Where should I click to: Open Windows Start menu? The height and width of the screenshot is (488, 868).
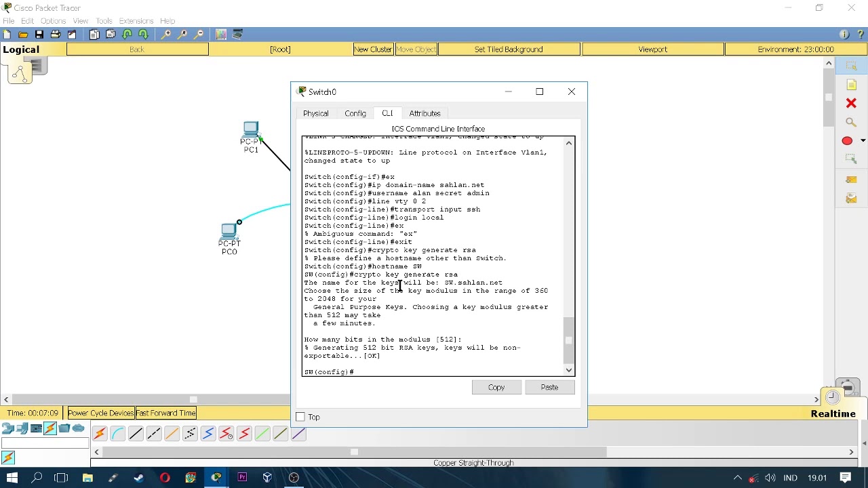click(12, 478)
